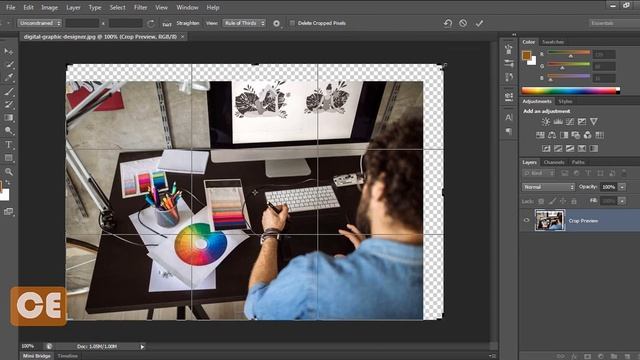Add an Invert adjustment
640x360 pixels.
click(x=546, y=148)
